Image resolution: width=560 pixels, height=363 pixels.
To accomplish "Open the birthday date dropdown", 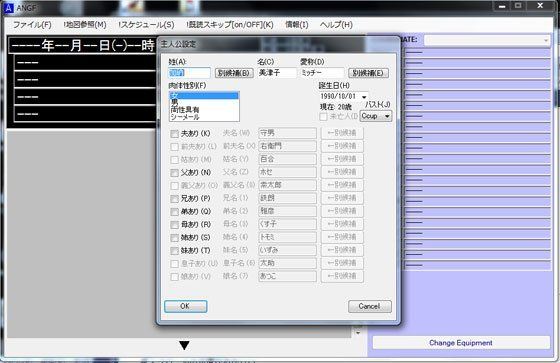I will [x=364, y=96].
